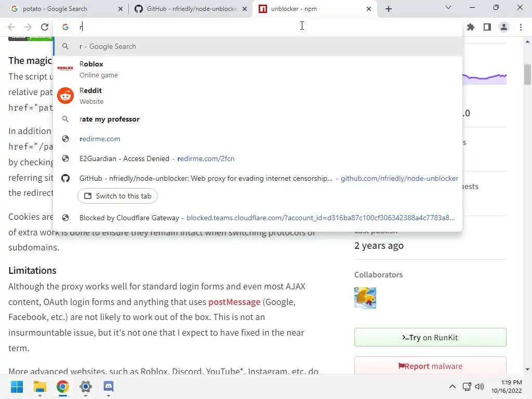532x399 pixels.
Task: Open the redirme.com suggestion
Action: coord(258,139)
